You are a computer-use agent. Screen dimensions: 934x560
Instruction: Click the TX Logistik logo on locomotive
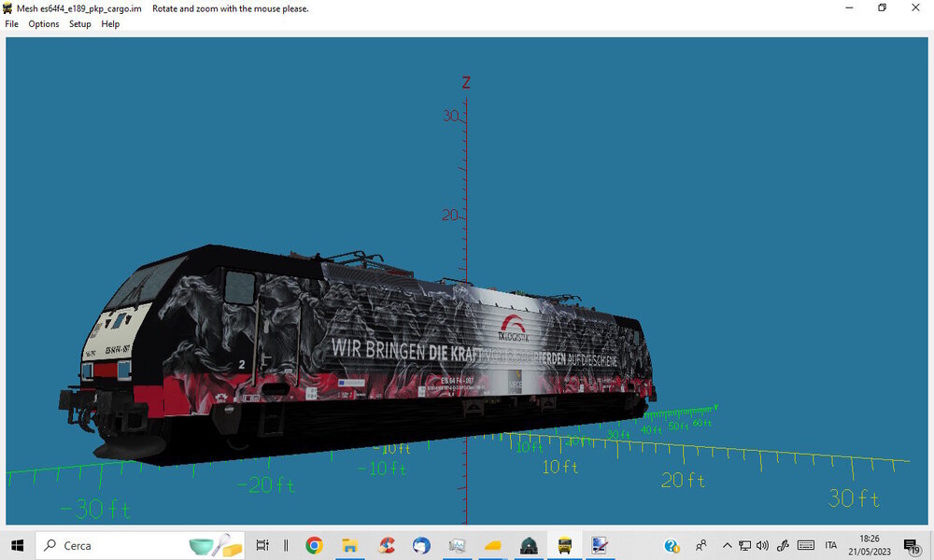point(513,328)
